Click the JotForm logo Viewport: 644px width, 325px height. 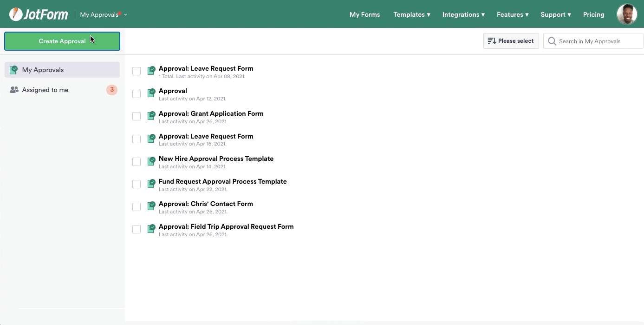click(39, 14)
